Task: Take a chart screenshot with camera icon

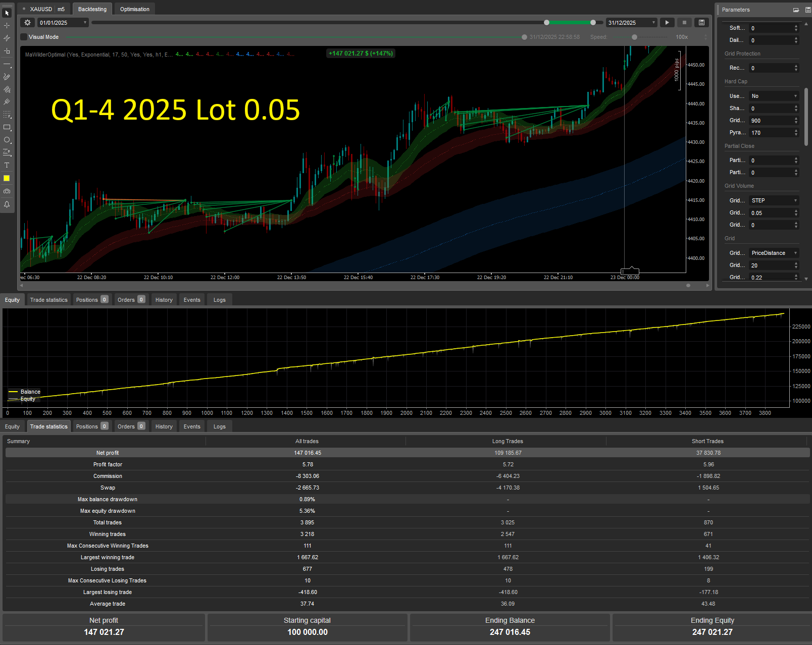Action: (x=7, y=191)
